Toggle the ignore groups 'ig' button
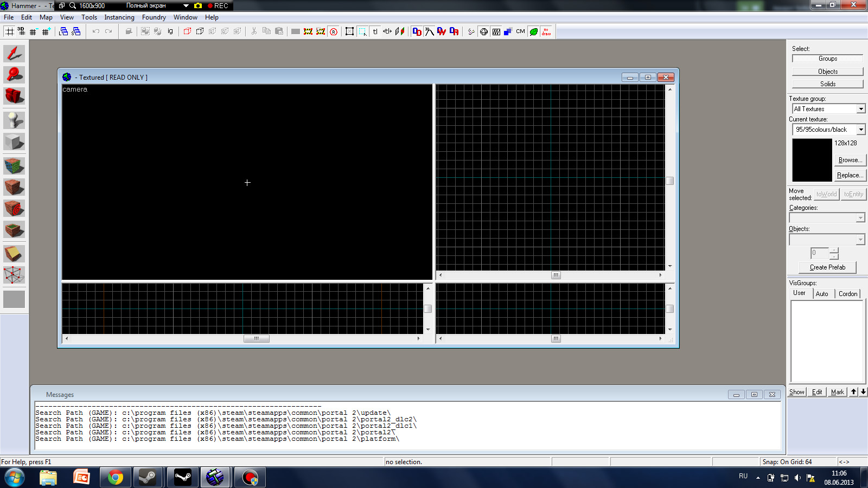 point(170,31)
